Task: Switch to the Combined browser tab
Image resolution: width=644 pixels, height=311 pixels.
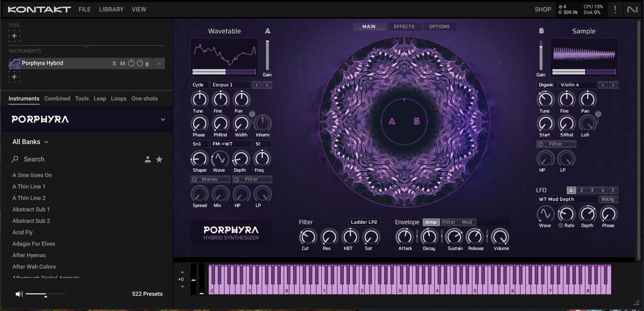Action: coord(57,98)
